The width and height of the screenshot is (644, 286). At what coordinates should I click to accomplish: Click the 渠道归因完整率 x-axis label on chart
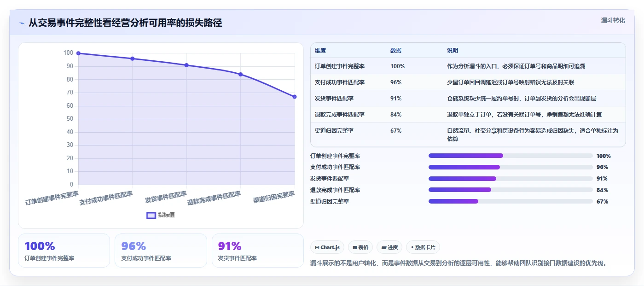pyautogui.click(x=274, y=198)
